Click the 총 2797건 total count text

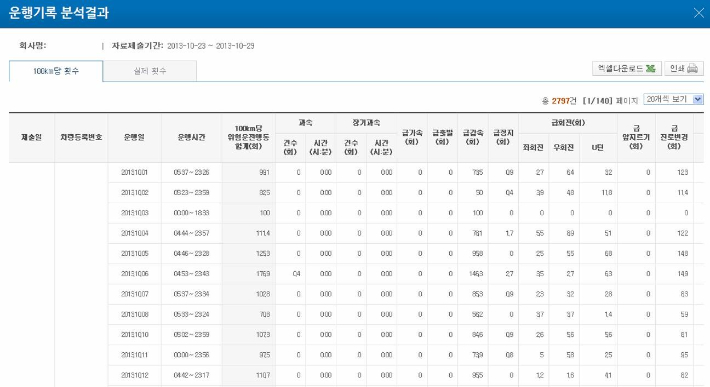tap(559, 100)
